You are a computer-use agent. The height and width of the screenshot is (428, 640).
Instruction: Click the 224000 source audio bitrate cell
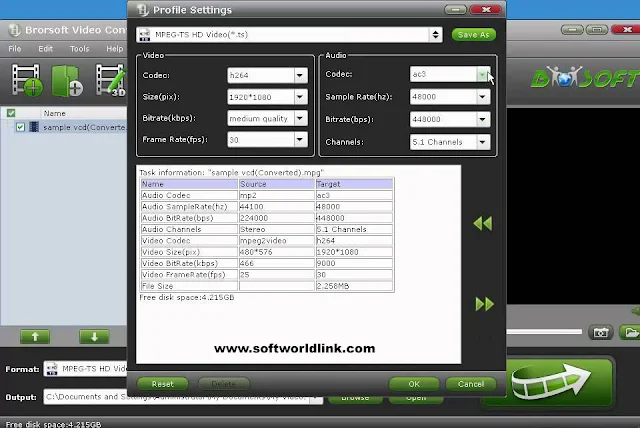276,218
